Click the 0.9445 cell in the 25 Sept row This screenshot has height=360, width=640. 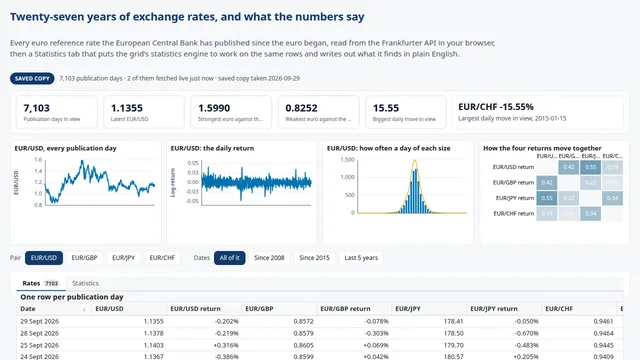tap(579, 345)
